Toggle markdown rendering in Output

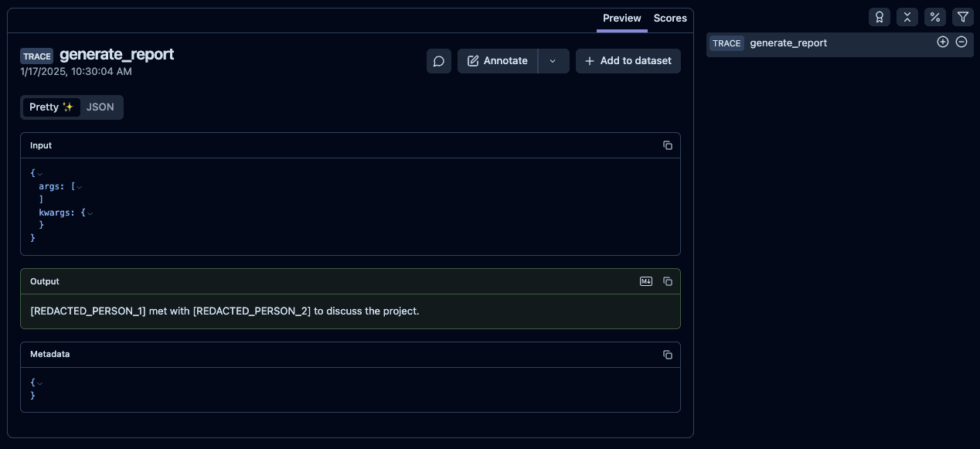coord(646,281)
